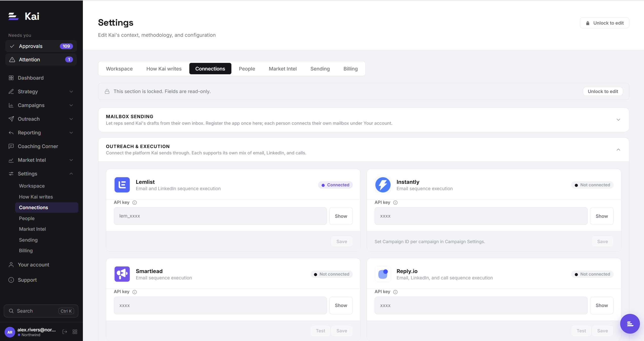Screen dimensions: 644x341
Task: Click Test in the Reply.io card
Action: (x=581, y=331)
